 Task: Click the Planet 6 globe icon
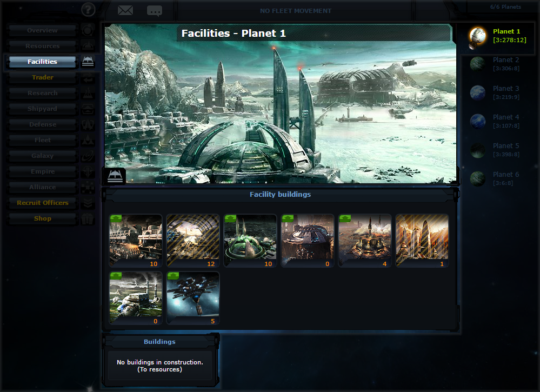[478, 178]
